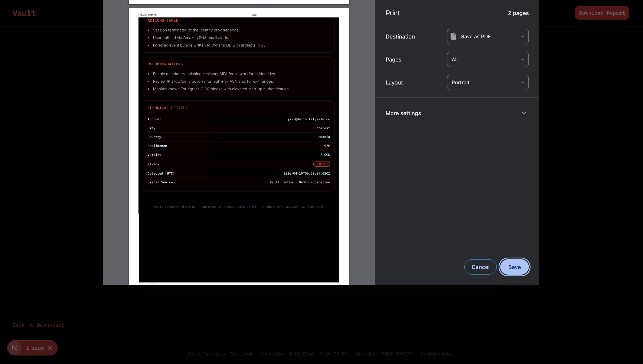Click the Vault logo in header
The height and width of the screenshot is (364, 643).
[x=24, y=13]
